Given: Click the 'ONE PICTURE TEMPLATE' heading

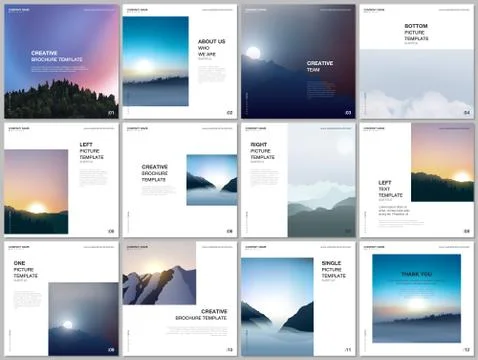Looking at the screenshot, I should point(26,269).
